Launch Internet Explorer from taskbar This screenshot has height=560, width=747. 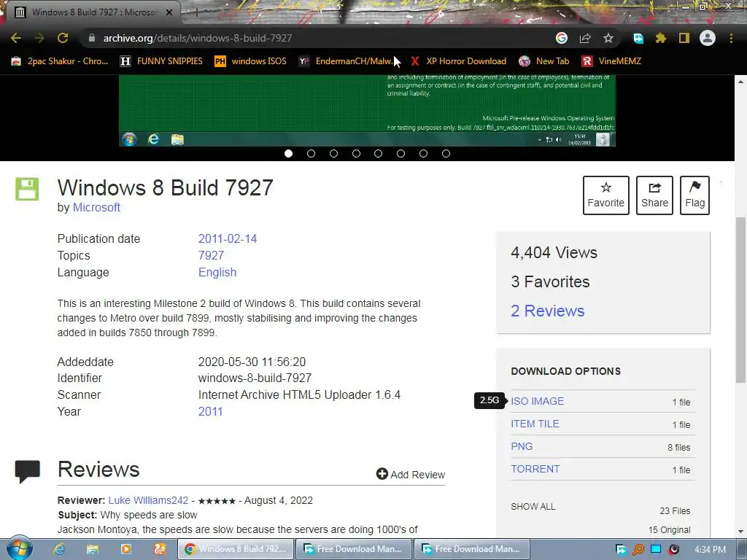tap(58, 549)
